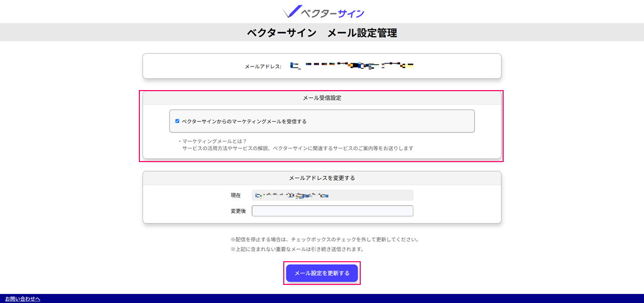
Task: Open the お問い合わせへ footer link
Action: click(23, 299)
